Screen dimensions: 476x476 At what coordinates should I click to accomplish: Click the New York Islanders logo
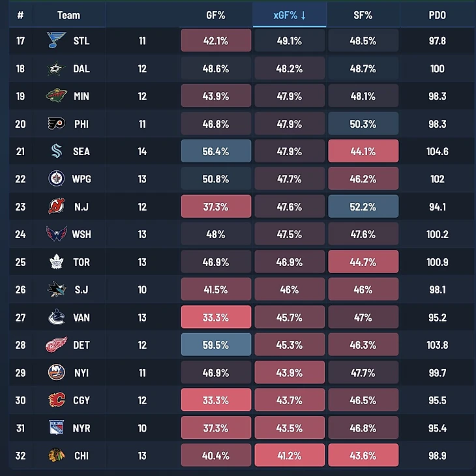coord(57,372)
